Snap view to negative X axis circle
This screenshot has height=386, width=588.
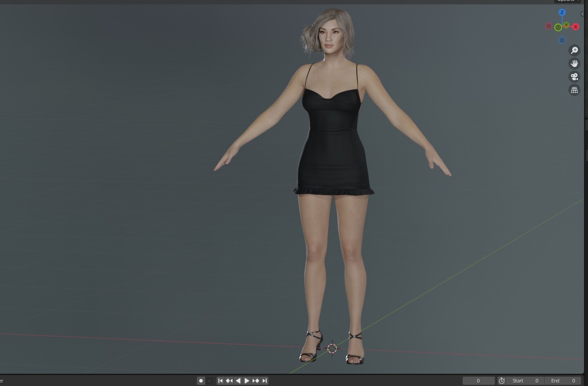point(549,26)
